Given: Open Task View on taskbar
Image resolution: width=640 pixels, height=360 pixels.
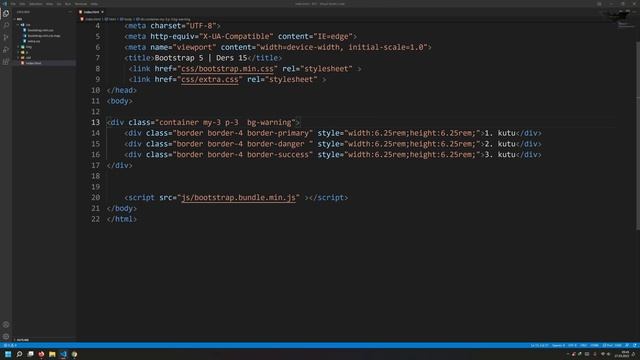Looking at the screenshot, I should point(30,354).
